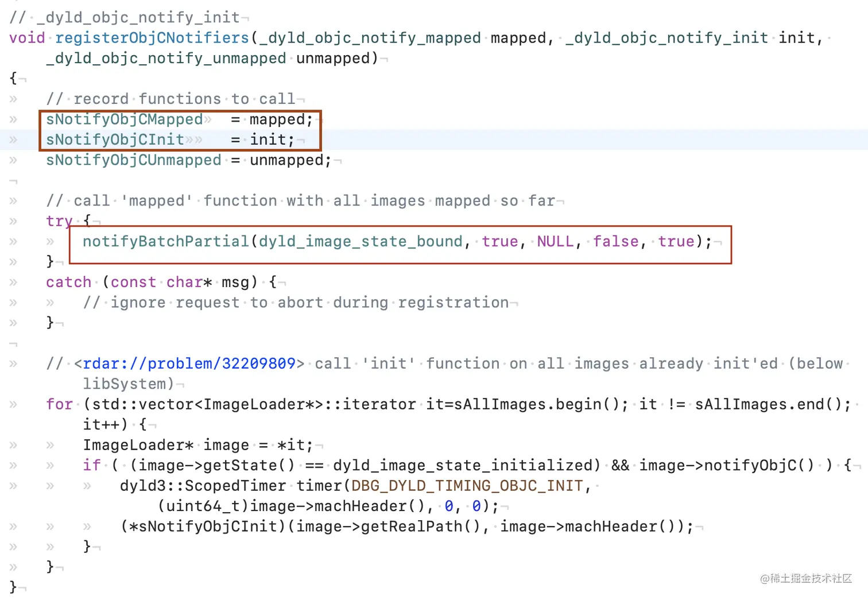Click the 'void' return type keyword
Viewport: 868px width, 600px height.
point(27,38)
